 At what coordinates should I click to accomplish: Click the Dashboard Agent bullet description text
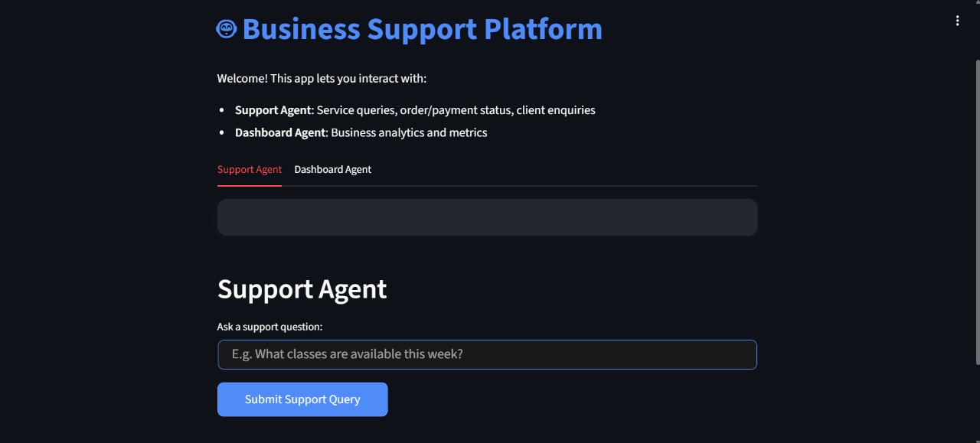click(x=361, y=132)
